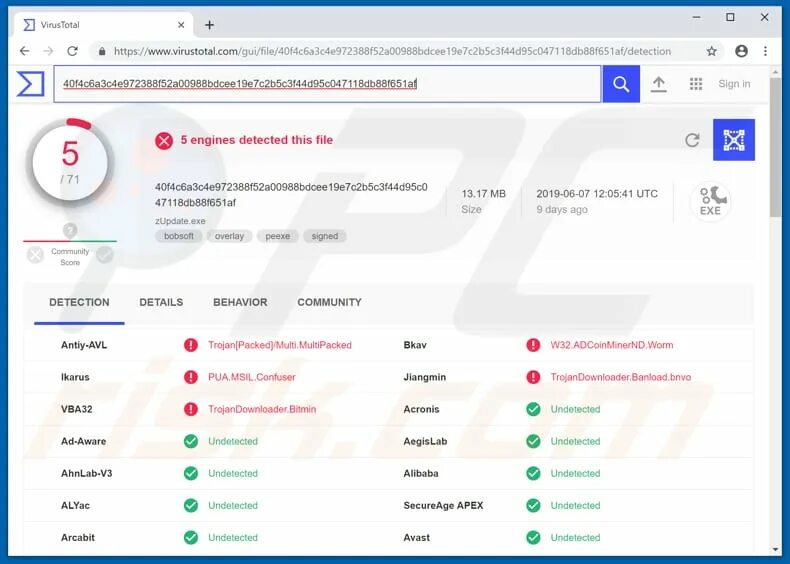Click the EXE file type icon
Screen dimensions: 790x564
(710, 201)
